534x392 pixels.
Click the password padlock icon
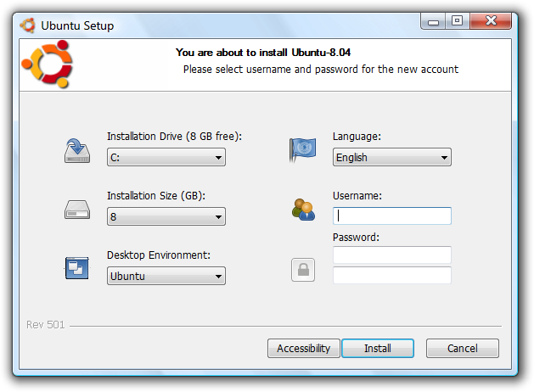pos(303,269)
